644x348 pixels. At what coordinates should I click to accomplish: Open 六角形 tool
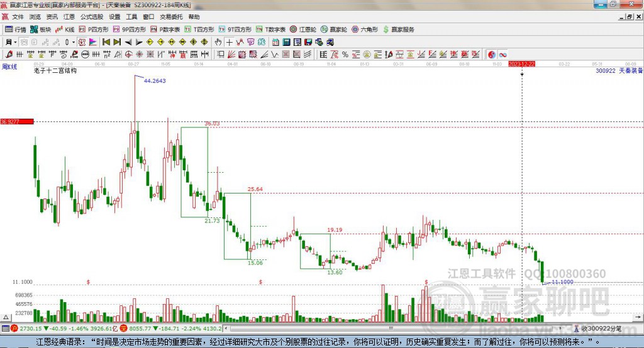click(365, 30)
